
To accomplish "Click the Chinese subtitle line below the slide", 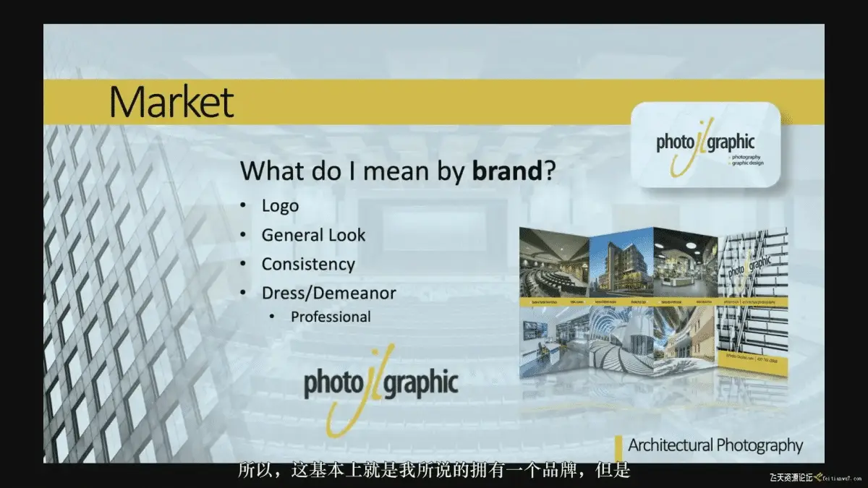I will [434, 471].
